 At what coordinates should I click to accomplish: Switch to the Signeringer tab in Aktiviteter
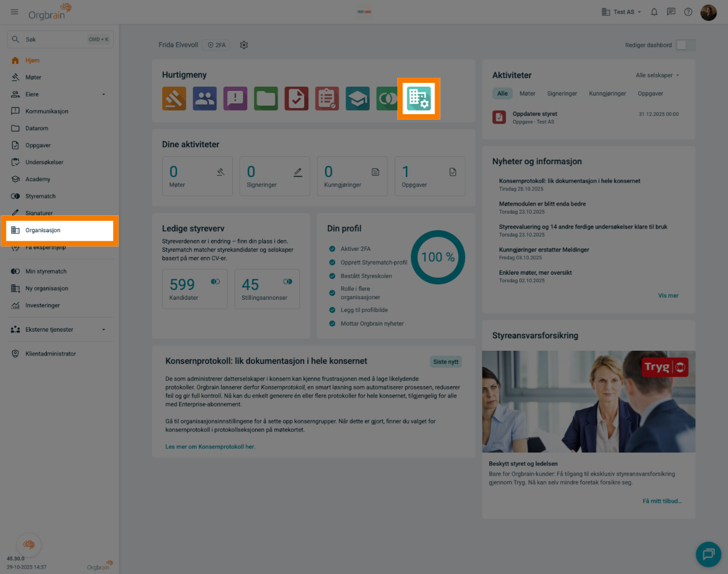(562, 94)
